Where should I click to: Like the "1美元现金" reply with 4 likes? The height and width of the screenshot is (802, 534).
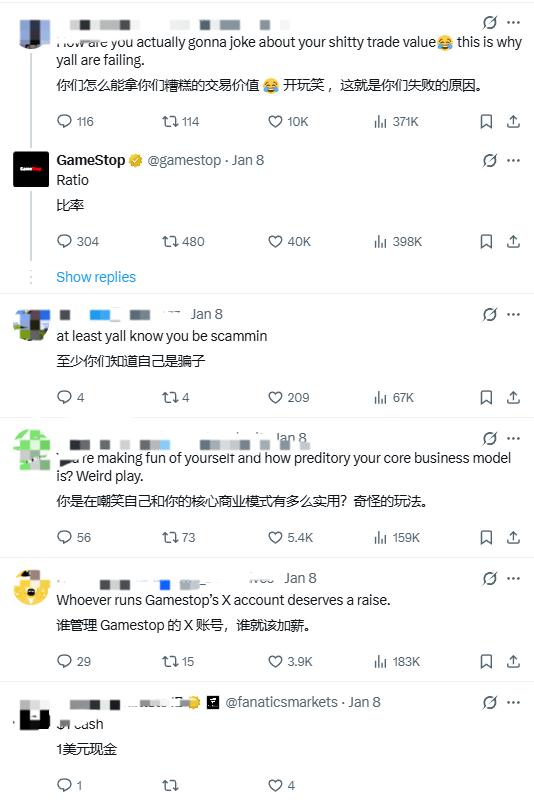tap(281, 785)
